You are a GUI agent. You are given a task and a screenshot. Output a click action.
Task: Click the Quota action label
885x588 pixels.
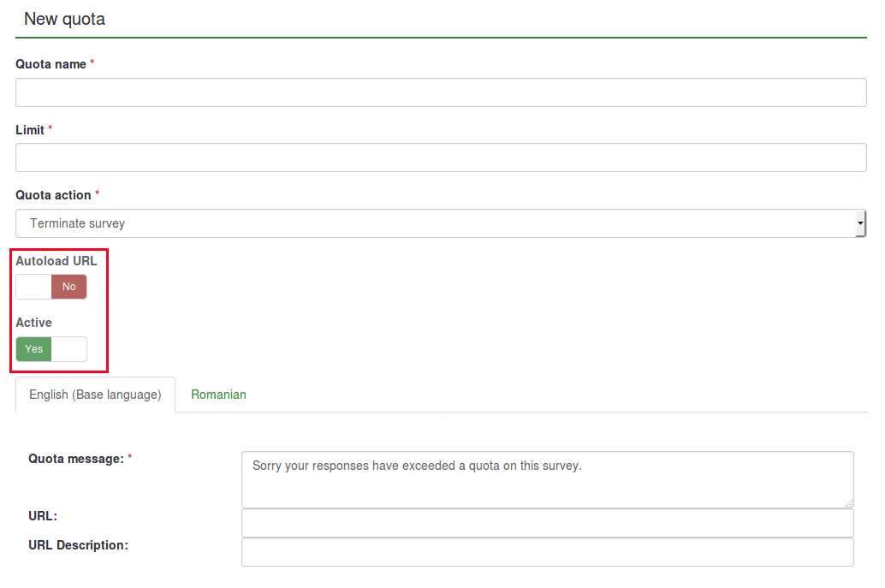[x=53, y=195]
